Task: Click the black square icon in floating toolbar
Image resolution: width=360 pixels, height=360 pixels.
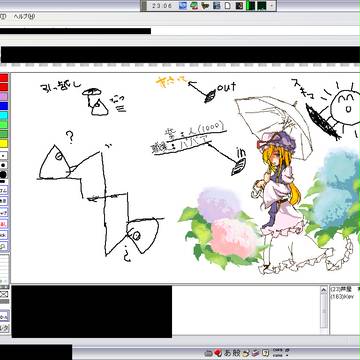Action: click(x=239, y=6)
